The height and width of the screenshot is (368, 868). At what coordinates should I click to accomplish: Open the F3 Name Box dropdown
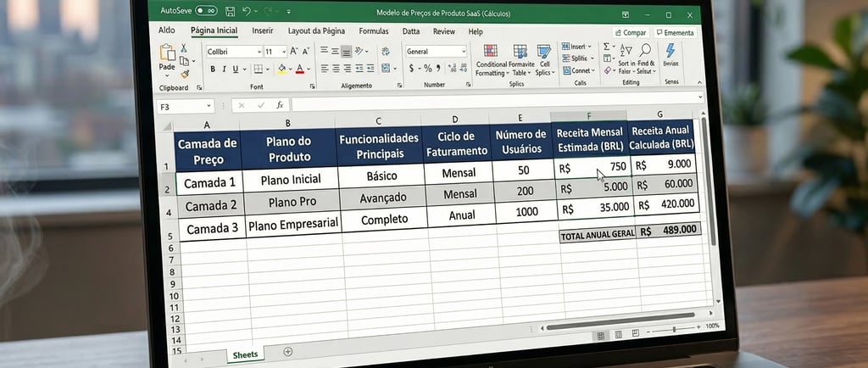point(209,106)
